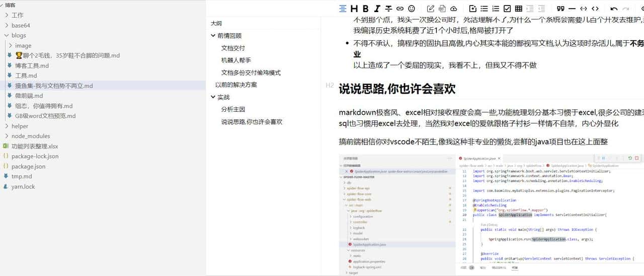Click the copy document toolbar icon
The height and width of the screenshot is (276, 644).
point(442,9)
